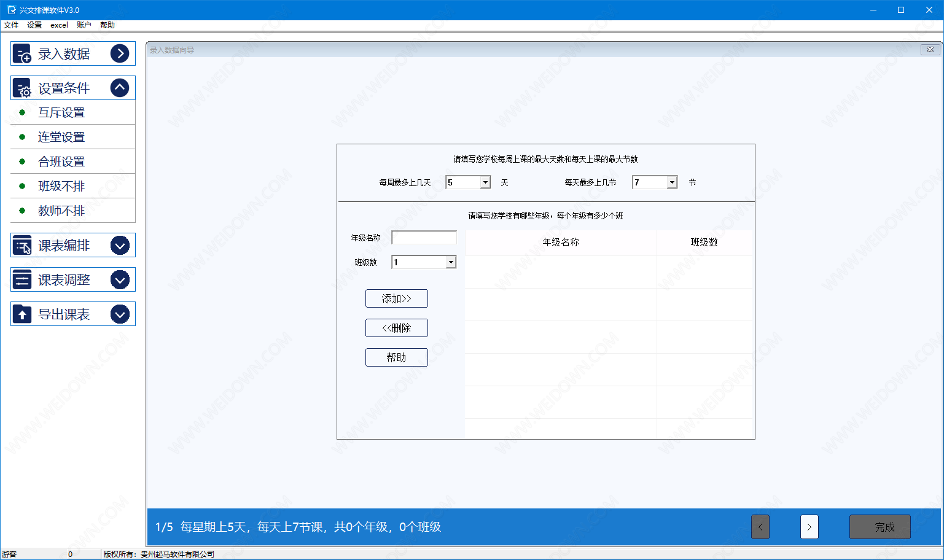Expand 录入数据 with the right-arrow chevron
Screen dimensions: 944x560
tap(120, 54)
